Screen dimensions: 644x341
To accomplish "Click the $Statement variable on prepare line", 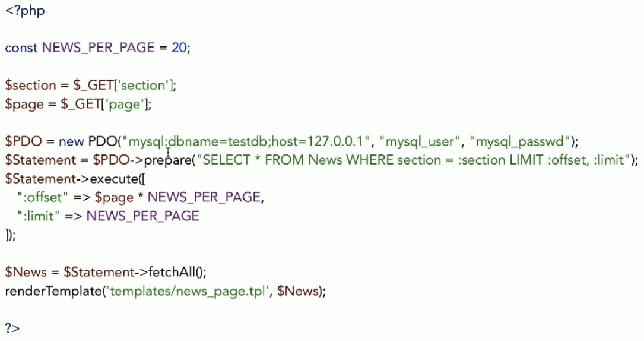I will coord(40,160).
